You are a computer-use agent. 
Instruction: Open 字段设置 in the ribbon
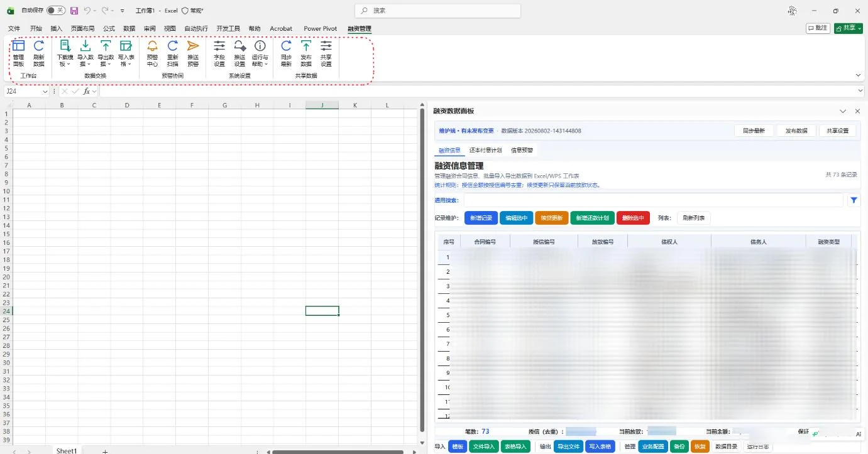pyautogui.click(x=219, y=53)
